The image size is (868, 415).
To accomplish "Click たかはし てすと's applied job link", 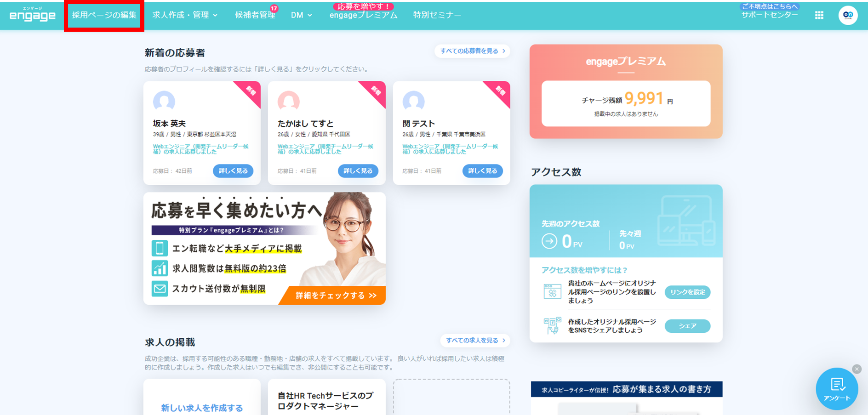I will tap(325, 149).
